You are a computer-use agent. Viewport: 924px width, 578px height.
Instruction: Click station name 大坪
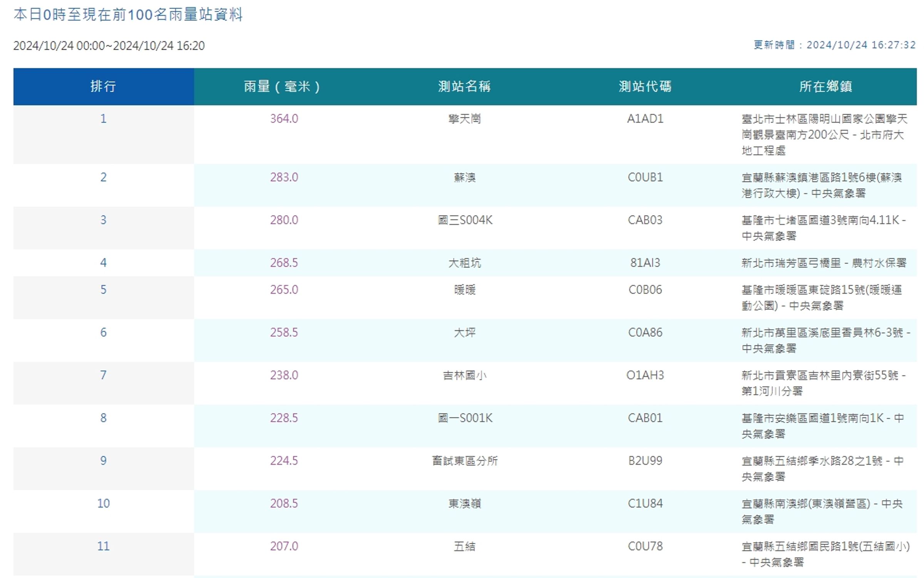[465, 332]
